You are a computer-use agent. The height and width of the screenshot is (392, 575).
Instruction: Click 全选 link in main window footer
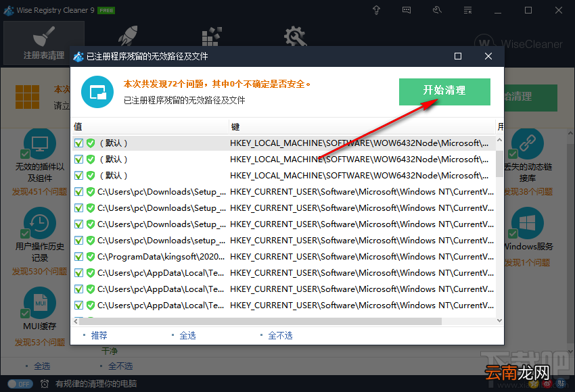coord(42,366)
